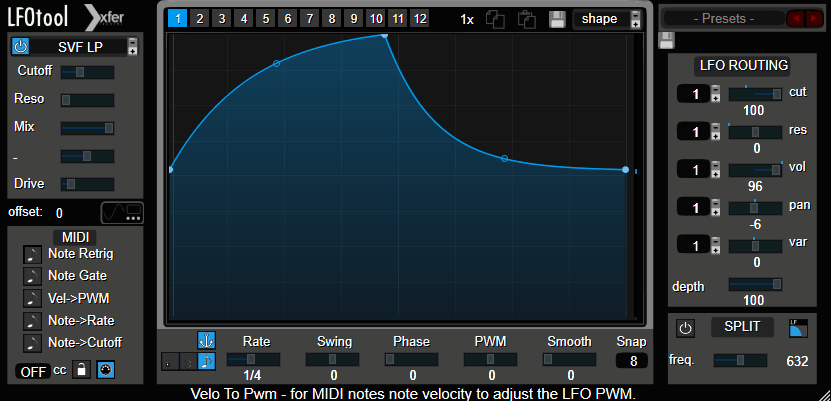Image resolution: width=831 pixels, height=401 pixels.
Task: Click the SPLIT label button
Action: click(742, 327)
